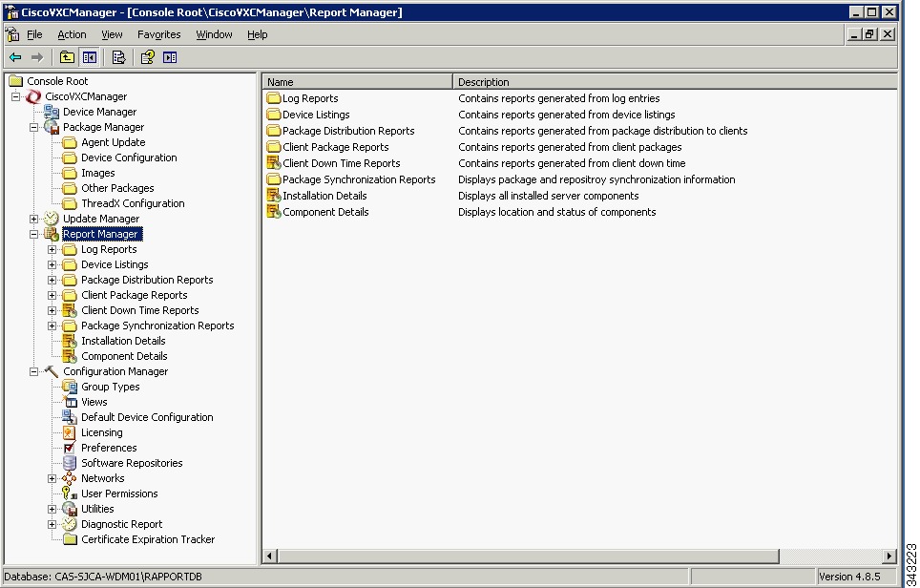Open the Help menu

pos(257,34)
